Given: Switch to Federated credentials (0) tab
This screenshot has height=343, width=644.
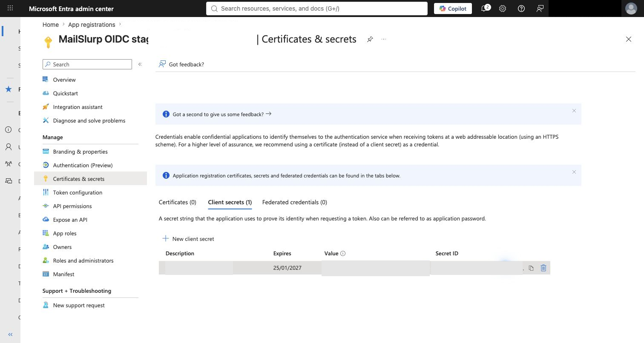Looking at the screenshot, I should (295, 202).
